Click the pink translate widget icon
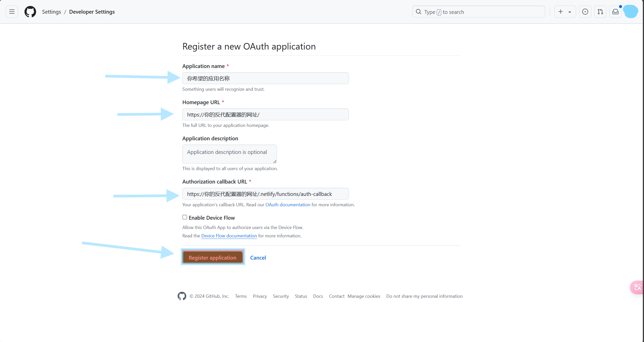 pos(637,287)
